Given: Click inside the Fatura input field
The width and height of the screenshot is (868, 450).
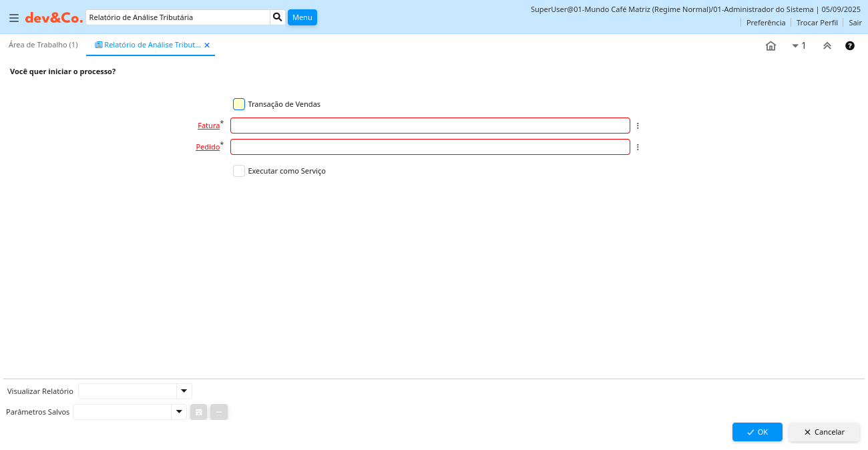Looking at the screenshot, I should 430,126.
